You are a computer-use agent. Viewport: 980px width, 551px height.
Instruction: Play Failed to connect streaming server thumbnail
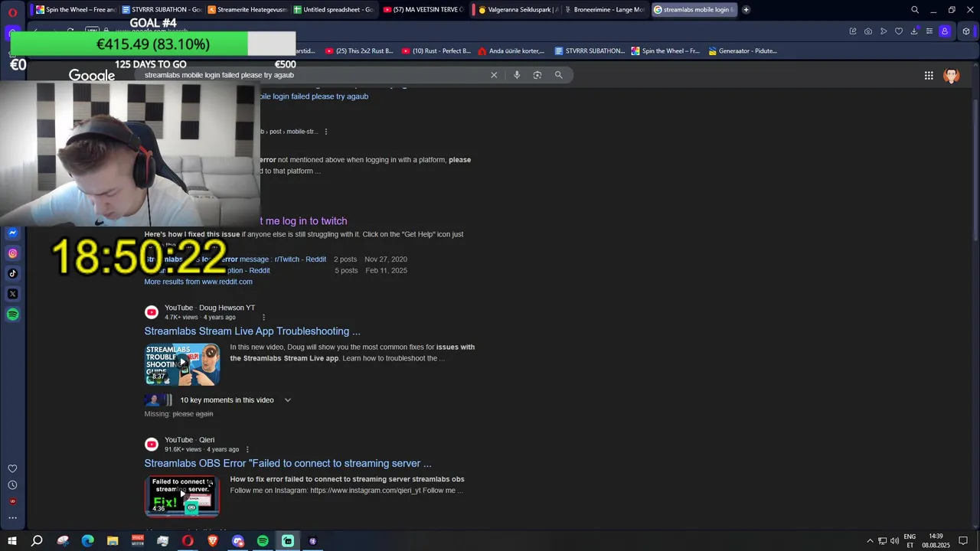tap(182, 496)
